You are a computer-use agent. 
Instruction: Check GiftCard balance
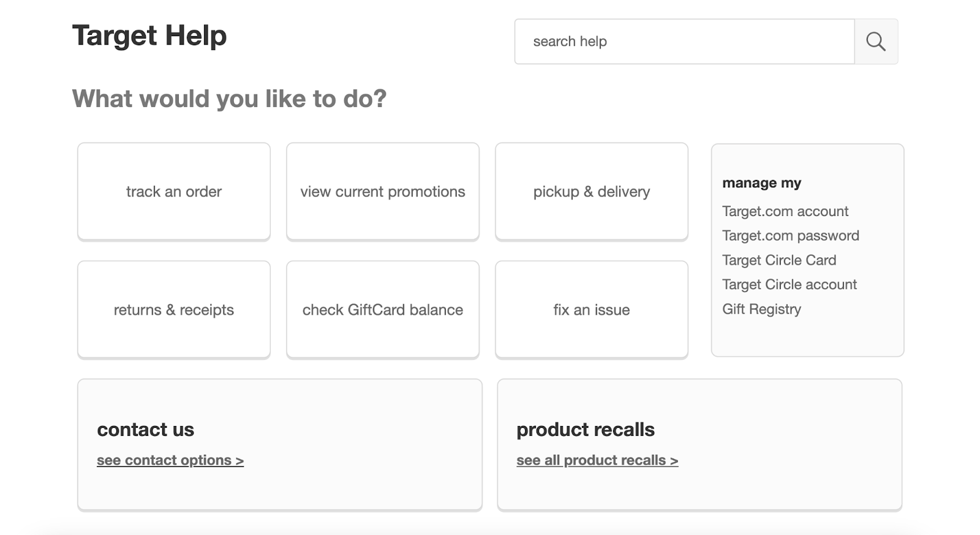pyautogui.click(x=382, y=309)
